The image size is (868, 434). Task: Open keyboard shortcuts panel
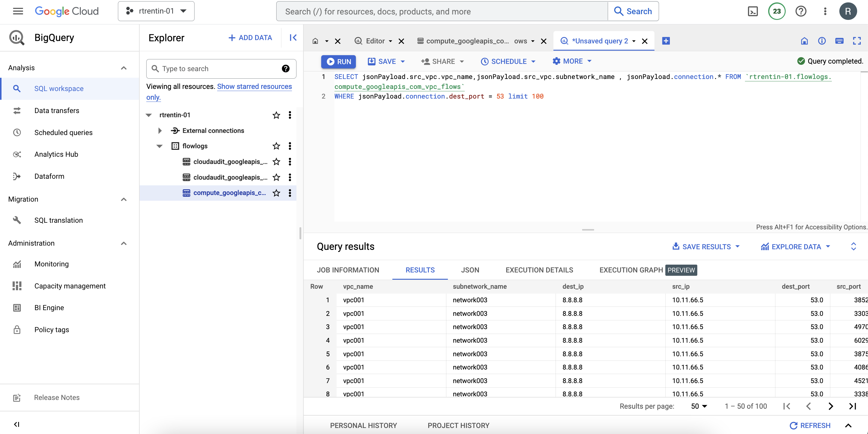point(839,41)
